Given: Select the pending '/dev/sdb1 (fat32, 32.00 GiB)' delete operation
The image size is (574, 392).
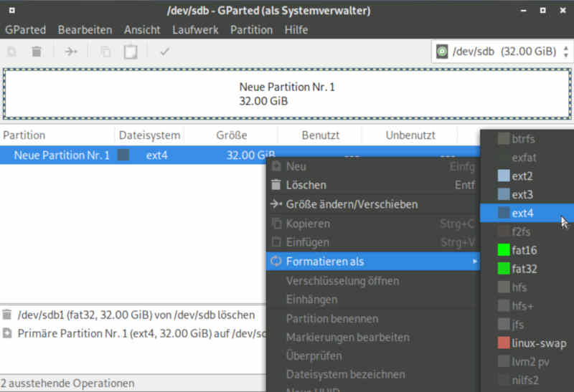Looking at the screenshot, I should click(133, 315).
